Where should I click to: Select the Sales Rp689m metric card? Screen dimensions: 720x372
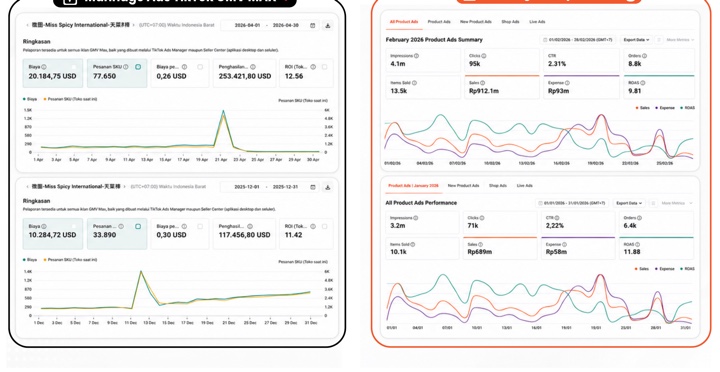tap(500, 248)
